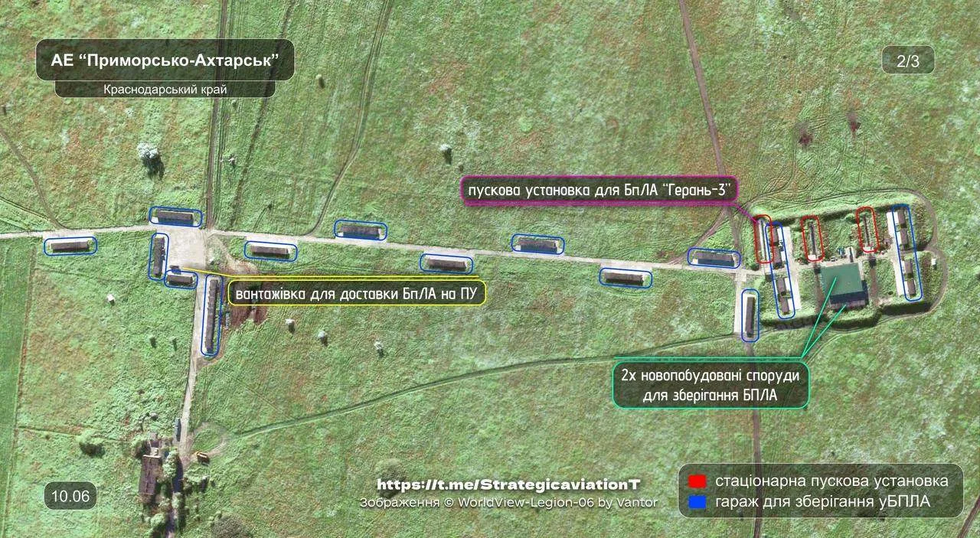Click the leftmost red-outlined launcher marker
The width and height of the screenshot is (980, 538).
click(x=763, y=240)
